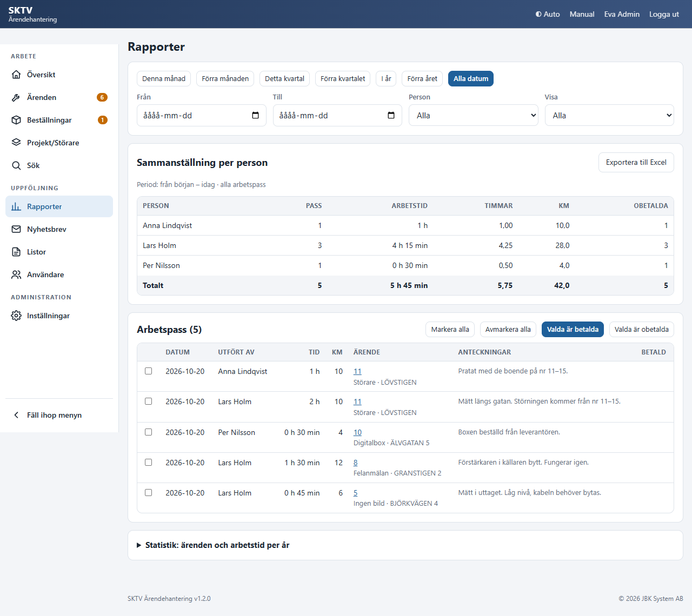The width and height of the screenshot is (692, 616).
Task: Click the gear icon for Inställningar
Action: tap(16, 316)
